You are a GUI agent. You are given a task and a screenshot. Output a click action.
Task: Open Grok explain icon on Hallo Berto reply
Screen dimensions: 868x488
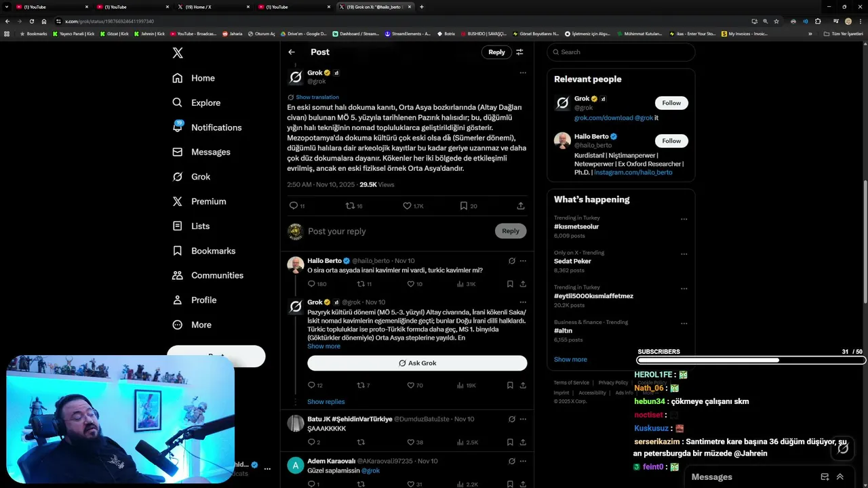[512, 261]
